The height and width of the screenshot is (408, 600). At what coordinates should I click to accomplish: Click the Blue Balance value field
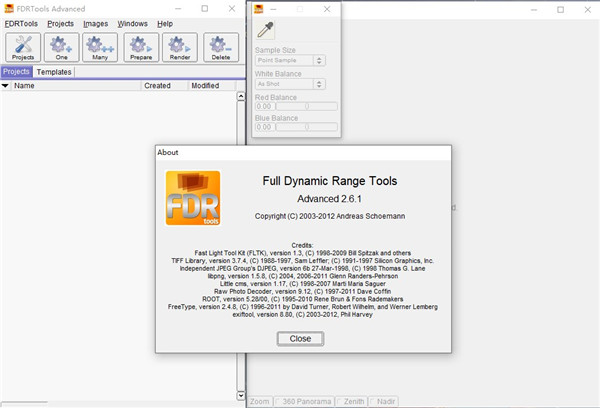pos(264,127)
